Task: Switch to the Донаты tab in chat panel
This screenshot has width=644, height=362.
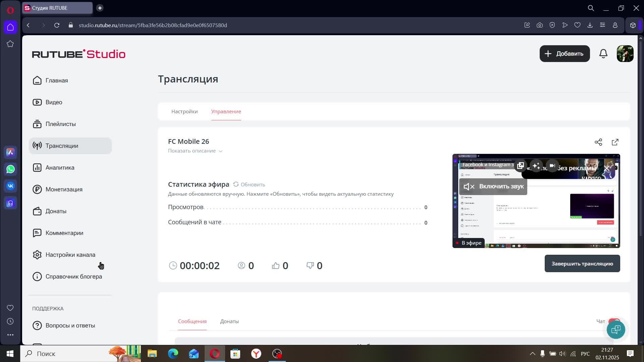Action: 229,321
